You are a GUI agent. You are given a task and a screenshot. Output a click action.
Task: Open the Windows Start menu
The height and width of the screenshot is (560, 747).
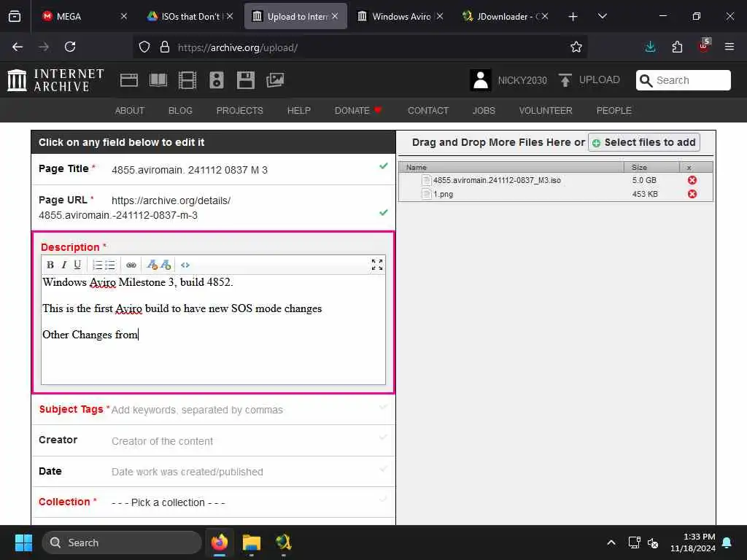click(23, 542)
